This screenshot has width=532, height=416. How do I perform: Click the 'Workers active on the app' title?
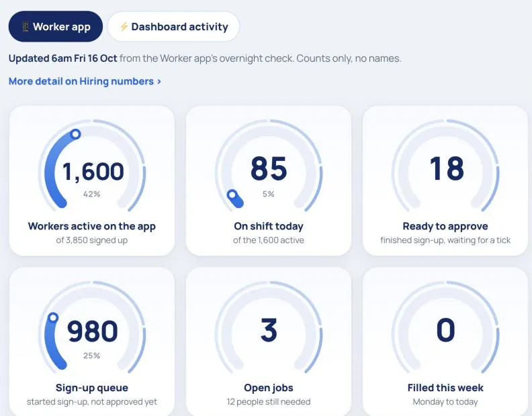pos(91,226)
